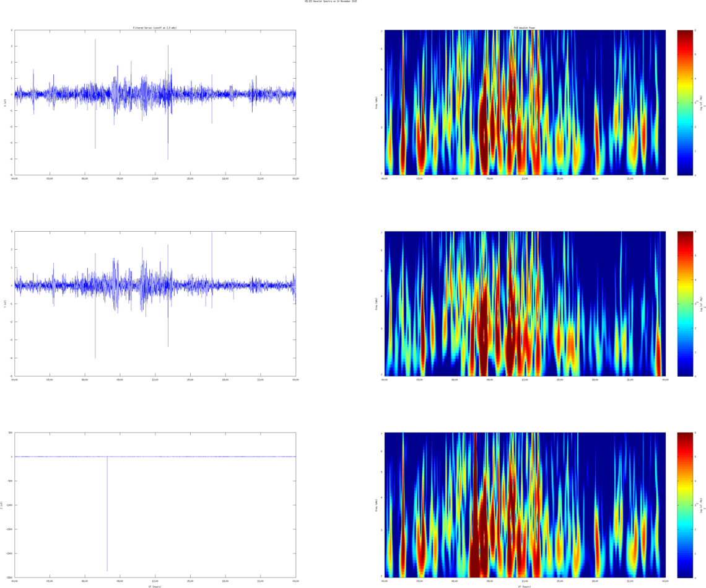Viewport: 706px width, 588px height.
Task: Click the large negative spike in Z series
Action: coord(107,514)
